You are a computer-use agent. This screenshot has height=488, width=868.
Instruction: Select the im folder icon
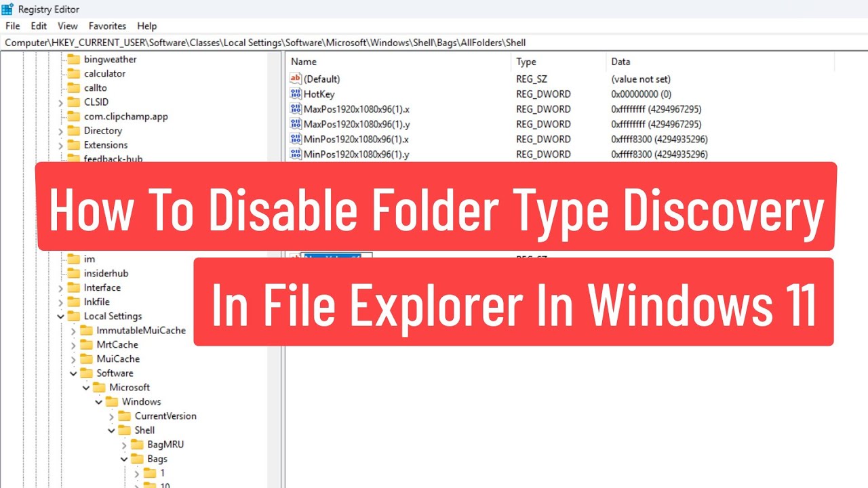(73, 259)
